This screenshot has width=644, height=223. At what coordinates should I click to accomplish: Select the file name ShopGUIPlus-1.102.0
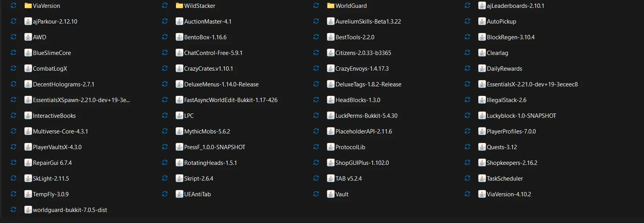(x=362, y=163)
